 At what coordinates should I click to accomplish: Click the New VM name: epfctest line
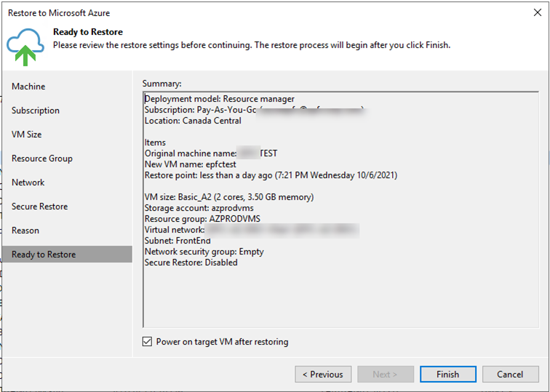191,164
